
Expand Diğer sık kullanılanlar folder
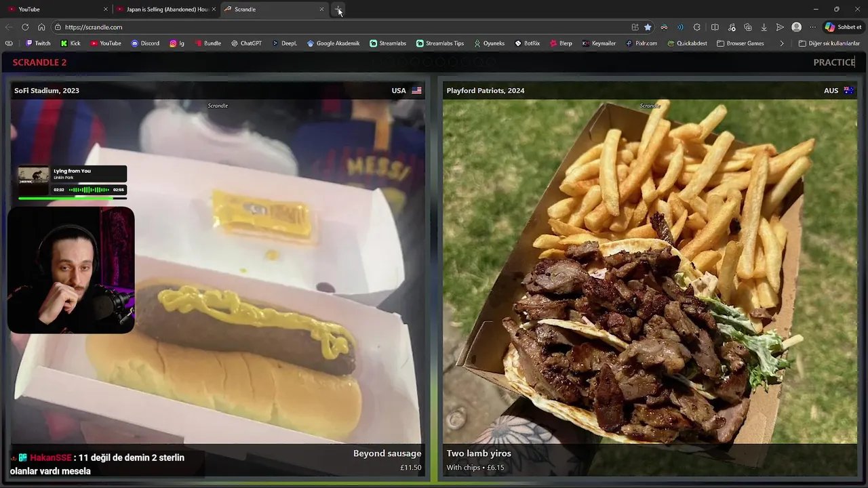point(829,43)
